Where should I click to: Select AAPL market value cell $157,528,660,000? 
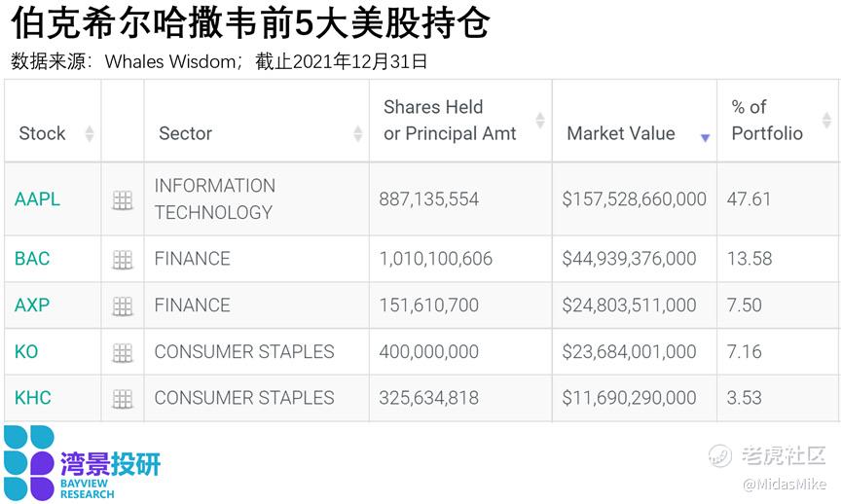pyautogui.click(x=635, y=199)
